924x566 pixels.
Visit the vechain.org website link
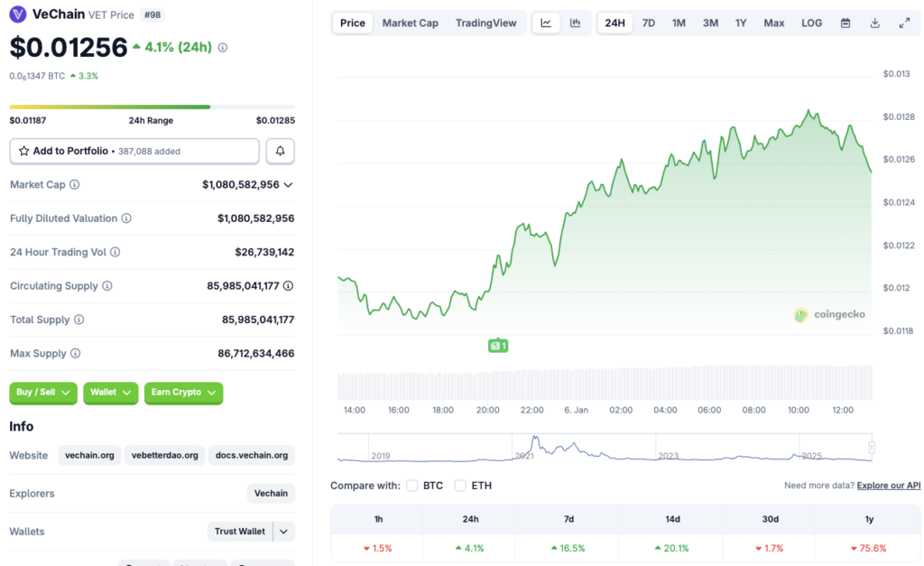coord(88,455)
